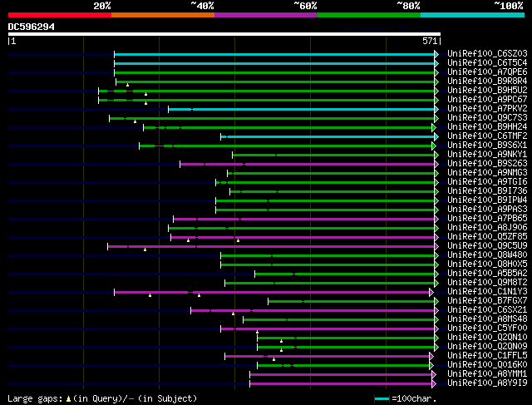Open the UniRef100_B9S6X1 label
The height and width of the screenshot is (405, 532).
click(487, 145)
